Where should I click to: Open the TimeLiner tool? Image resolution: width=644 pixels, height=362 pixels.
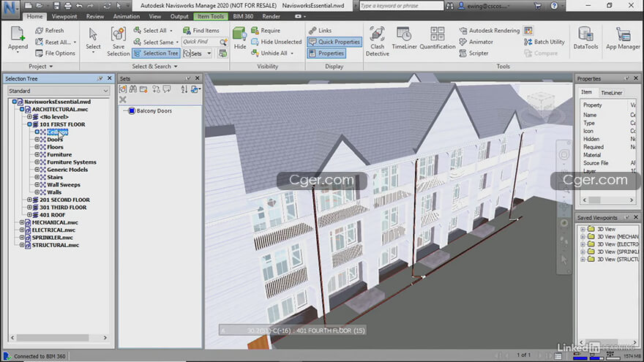(404, 38)
